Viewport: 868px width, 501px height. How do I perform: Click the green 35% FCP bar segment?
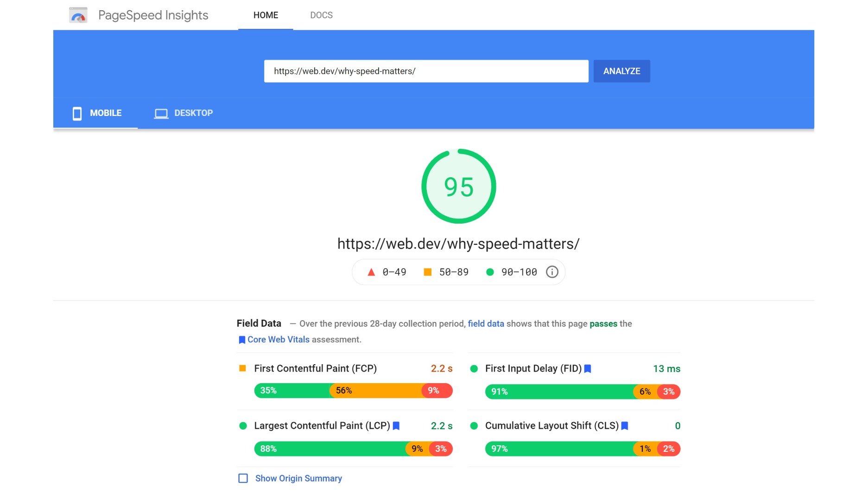[292, 391]
